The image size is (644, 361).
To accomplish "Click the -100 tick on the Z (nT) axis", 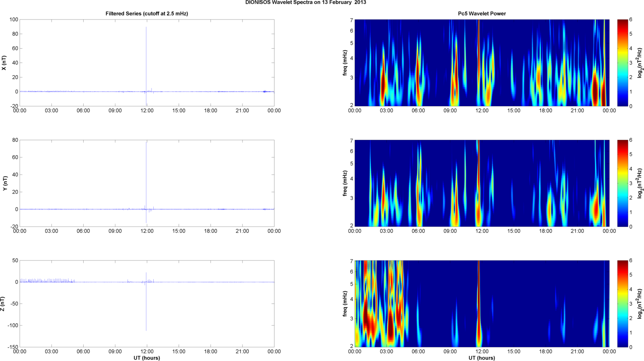I will pyautogui.click(x=13, y=325).
